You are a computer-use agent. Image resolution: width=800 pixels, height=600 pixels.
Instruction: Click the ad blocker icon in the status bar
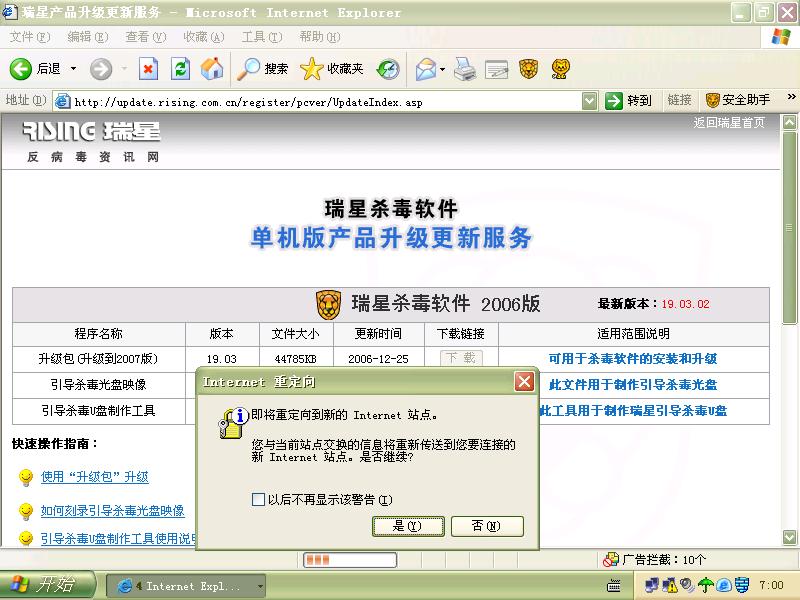click(610, 560)
